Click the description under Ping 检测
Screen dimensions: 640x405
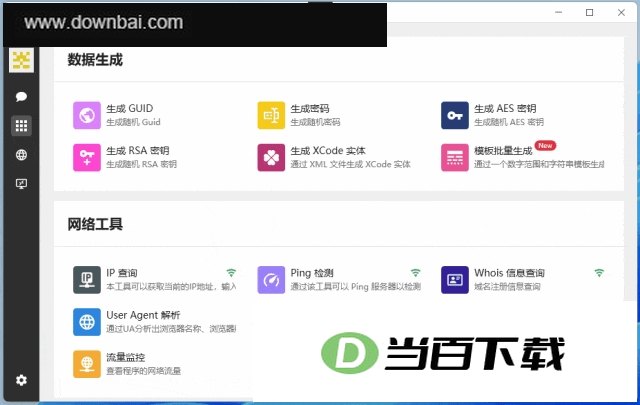356,287
